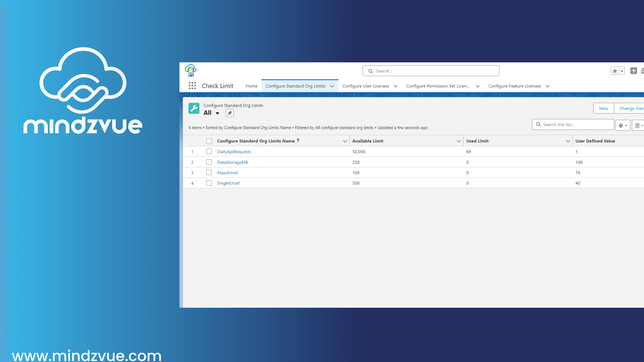Check the DailyApiRequests row checkbox
Image resolution: width=644 pixels, height=362 pixels.
click(x=209, y=151)
